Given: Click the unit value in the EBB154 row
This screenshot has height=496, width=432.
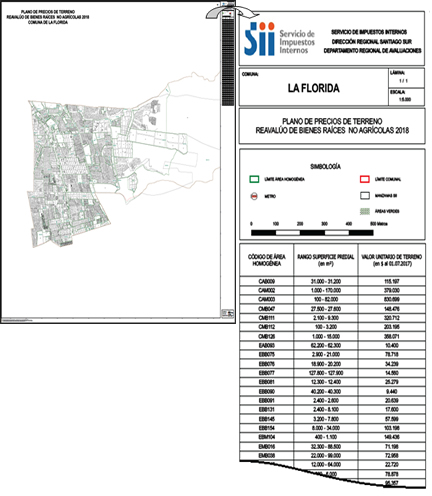Looking at the screenshot, I should (x=392, y=428).
